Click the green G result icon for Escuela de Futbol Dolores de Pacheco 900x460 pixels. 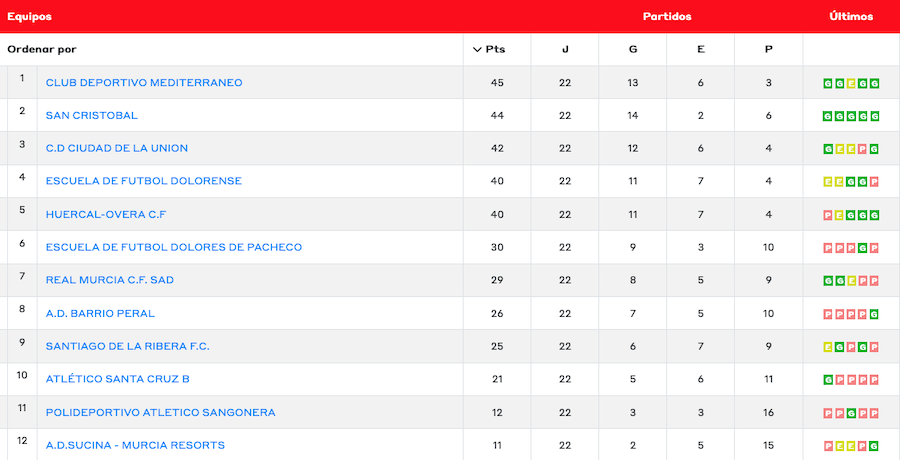tap(863, 248)
